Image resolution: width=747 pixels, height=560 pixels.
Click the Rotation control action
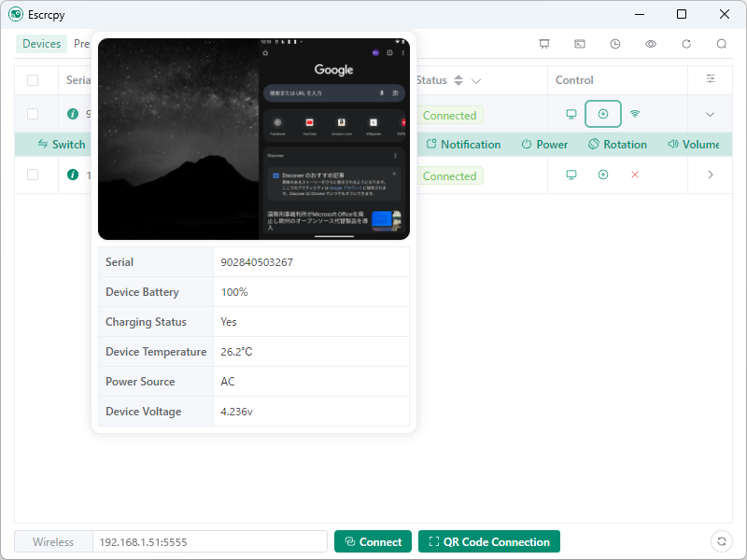tap(617, 145)
